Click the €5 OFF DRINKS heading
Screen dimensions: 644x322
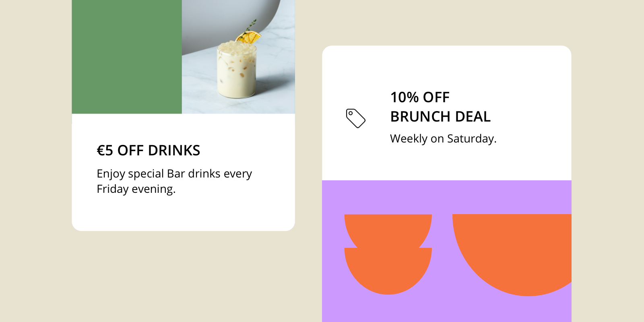149,151
